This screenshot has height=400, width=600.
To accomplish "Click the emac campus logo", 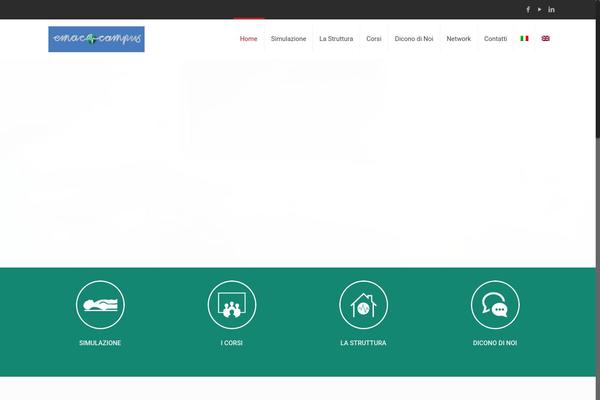I will pyautogui.click(x=96, y=39).
